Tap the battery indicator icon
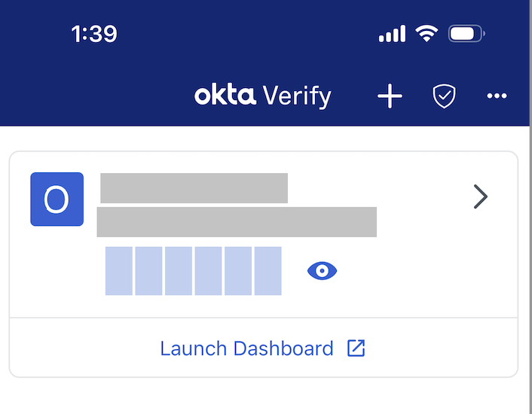Screen dimensions: 532x414 [x=466, y=34]
